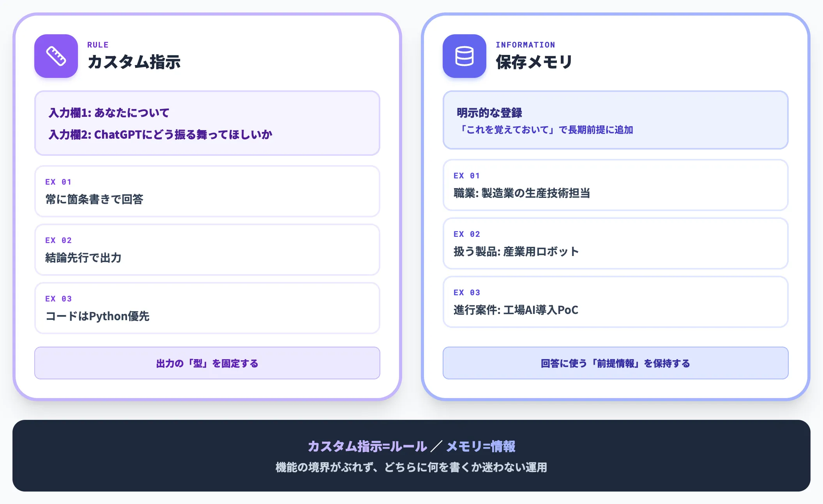823x504 pixels.
Task: Click the blue database memory icon
Action: click(x=464, y=56)
